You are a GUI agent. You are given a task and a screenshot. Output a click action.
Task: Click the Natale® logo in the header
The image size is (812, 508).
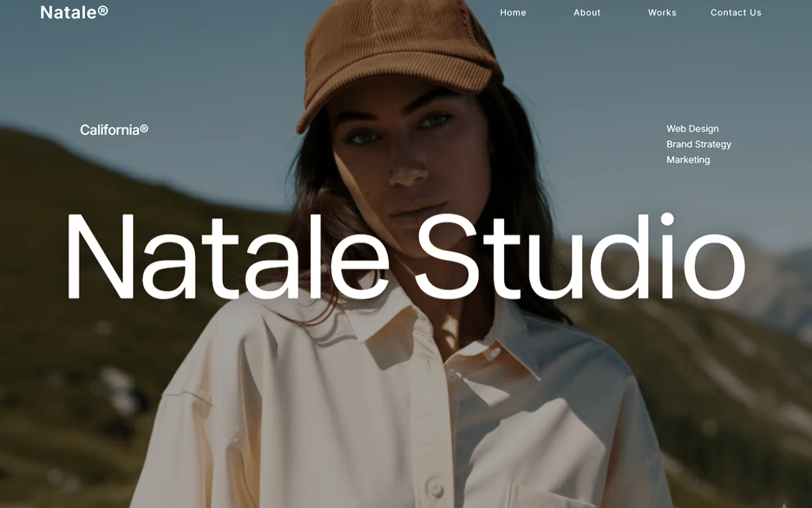coord(74,12)
